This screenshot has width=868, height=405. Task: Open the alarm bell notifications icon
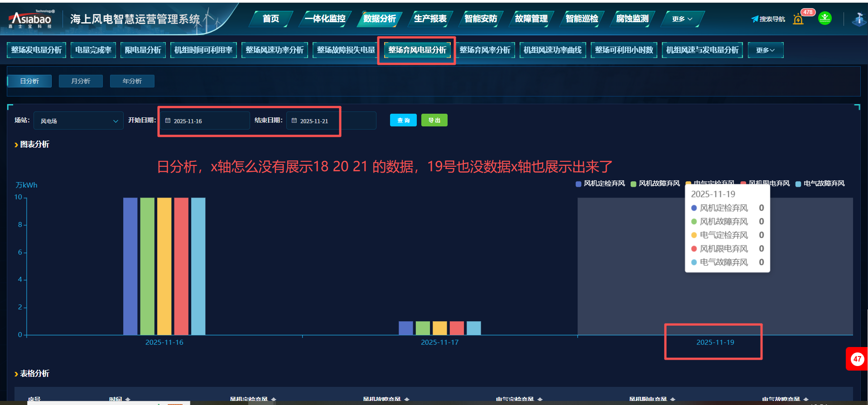798,19
